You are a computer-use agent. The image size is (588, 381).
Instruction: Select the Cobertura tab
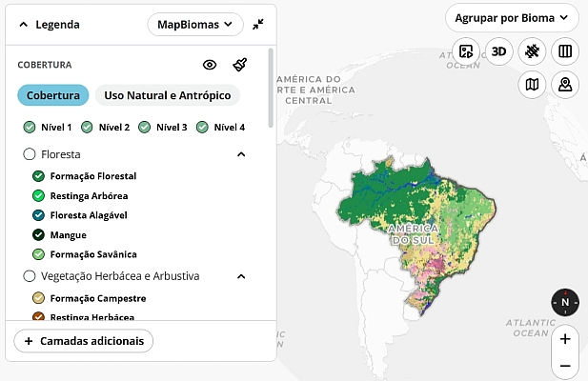[53, 95]
